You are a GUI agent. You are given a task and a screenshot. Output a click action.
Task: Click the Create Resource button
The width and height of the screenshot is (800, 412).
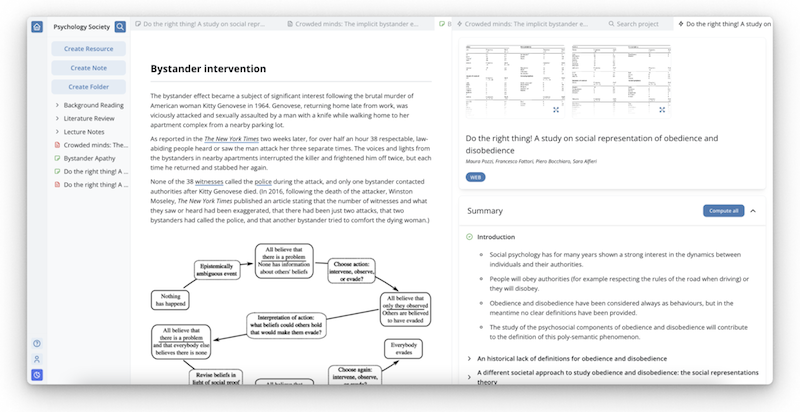pos(88,49)
